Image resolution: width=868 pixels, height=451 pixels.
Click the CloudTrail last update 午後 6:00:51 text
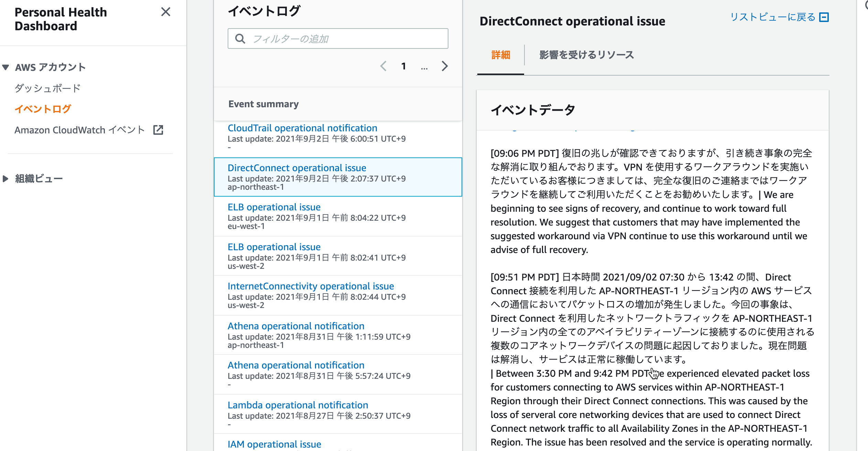317,139
